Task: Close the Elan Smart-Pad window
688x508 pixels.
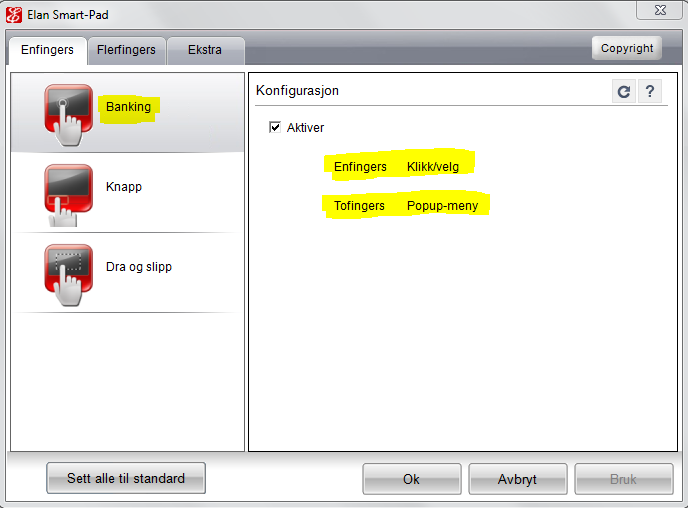Action: click(660, 10)
